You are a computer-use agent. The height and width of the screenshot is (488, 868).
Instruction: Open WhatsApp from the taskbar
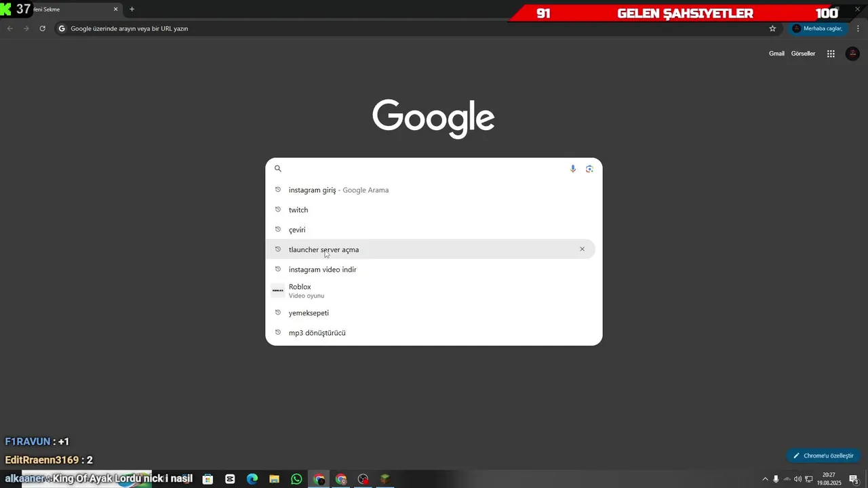tap(296, 479)
